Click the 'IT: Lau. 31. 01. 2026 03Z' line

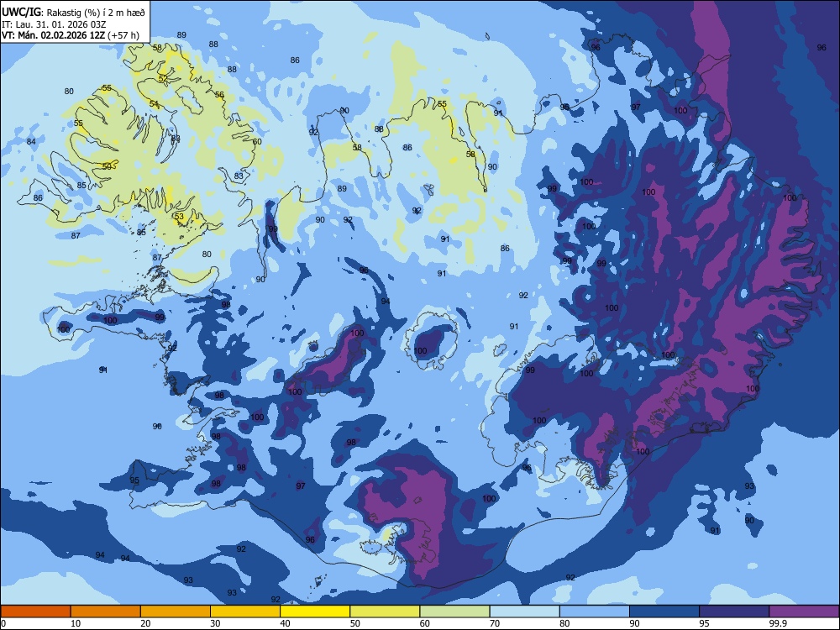[54, 24]
